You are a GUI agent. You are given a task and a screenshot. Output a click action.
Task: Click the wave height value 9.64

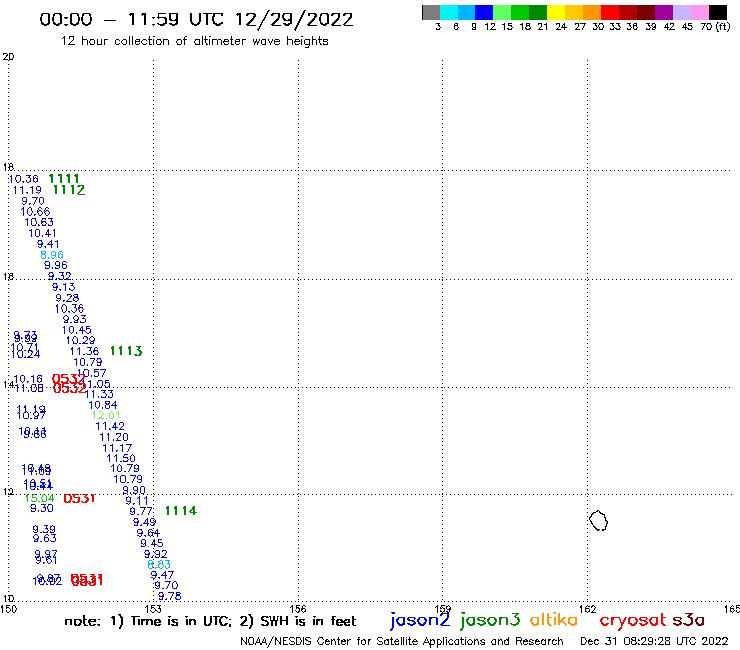pos(148,533)
